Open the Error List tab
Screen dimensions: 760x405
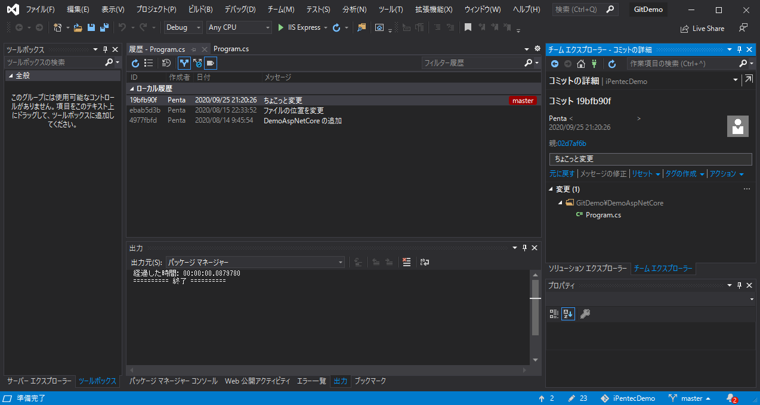[311, 381]
